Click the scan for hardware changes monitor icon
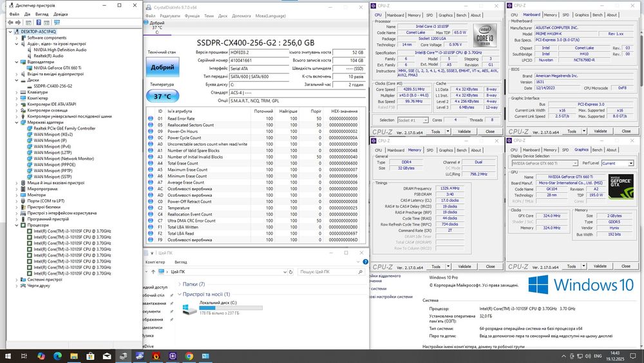 pyautogui.click(x=57, y=23)
